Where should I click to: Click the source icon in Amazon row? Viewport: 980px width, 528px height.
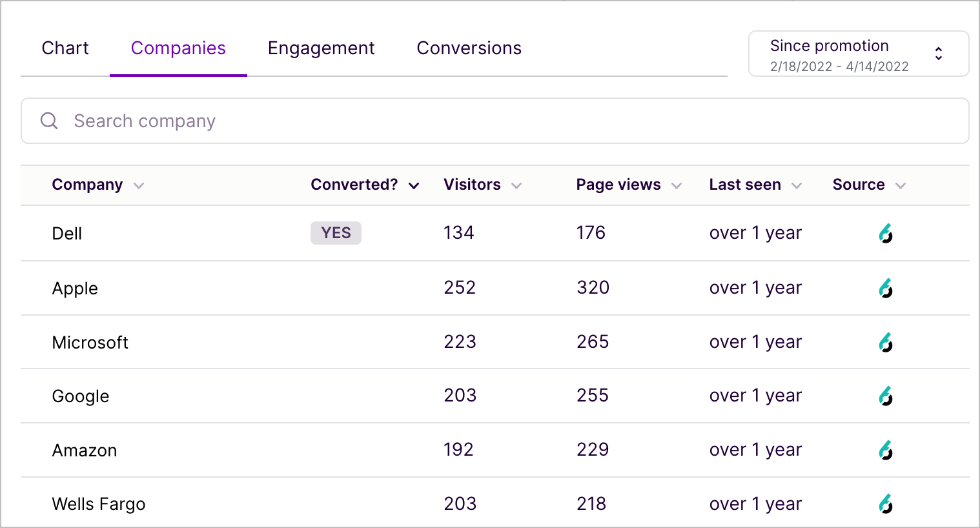pos(886,450)
